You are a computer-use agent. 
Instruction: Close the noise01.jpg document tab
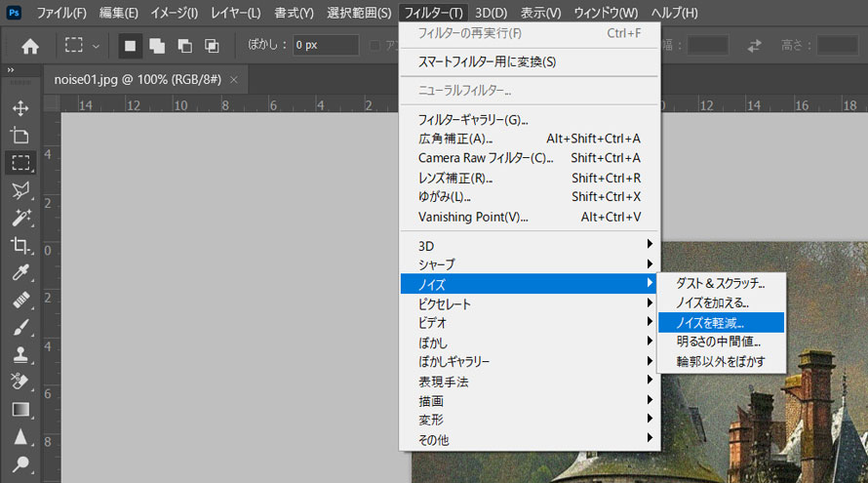pyautogui.click(x=234, y=80)
